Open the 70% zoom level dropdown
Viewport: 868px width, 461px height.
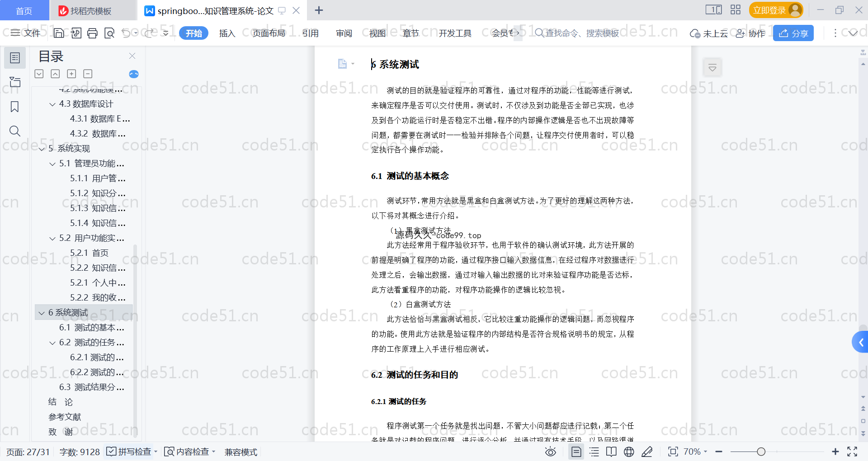(x=695, y=452)
